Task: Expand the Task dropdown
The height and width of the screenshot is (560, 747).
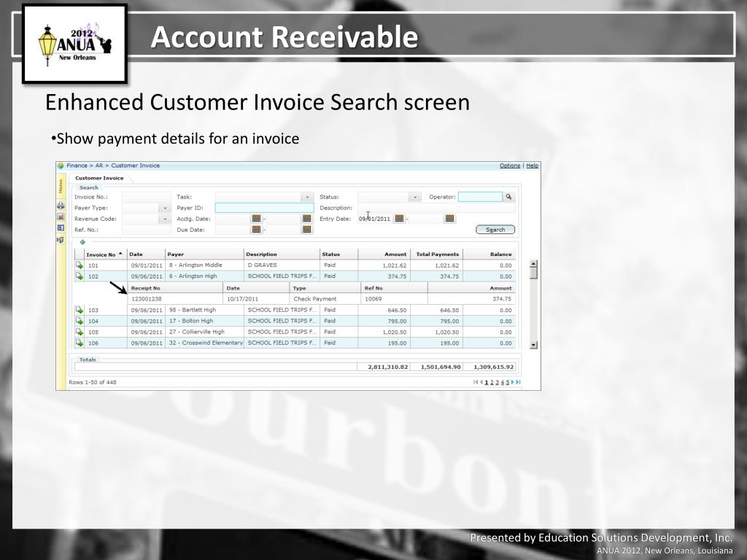Action: [x=307, y=197]
